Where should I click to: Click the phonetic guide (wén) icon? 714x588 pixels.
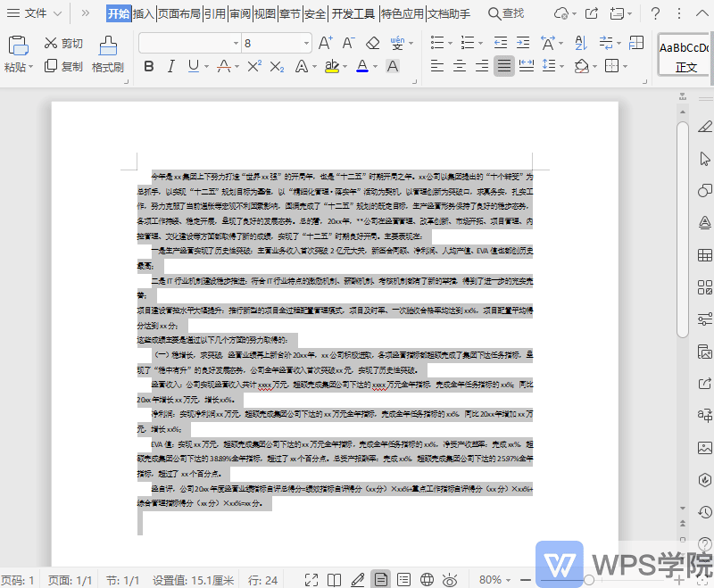[397, 43]
